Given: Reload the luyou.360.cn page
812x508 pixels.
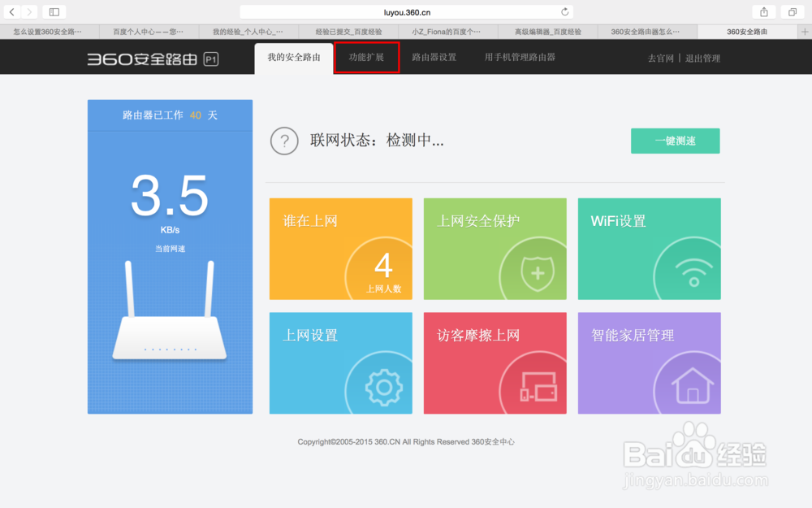Looking at the screenshot, I should click(x=564, y=11).
